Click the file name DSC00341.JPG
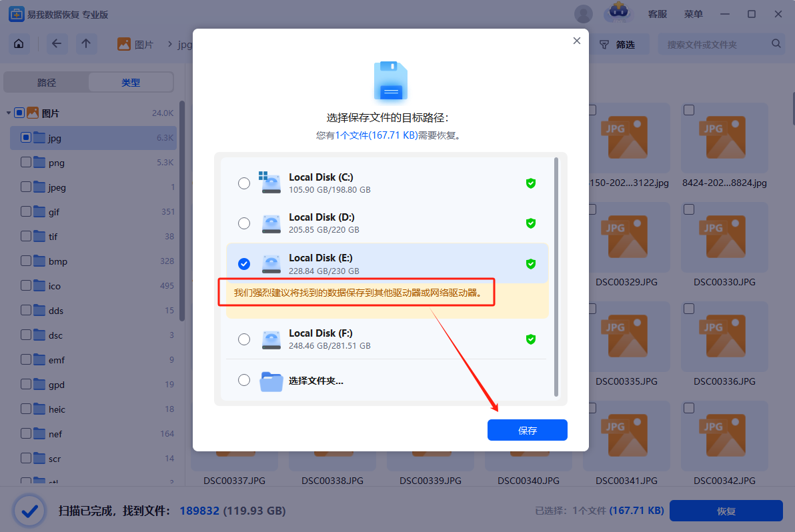The width and height of the screenshot is (795, 532). tap(626, 480)
